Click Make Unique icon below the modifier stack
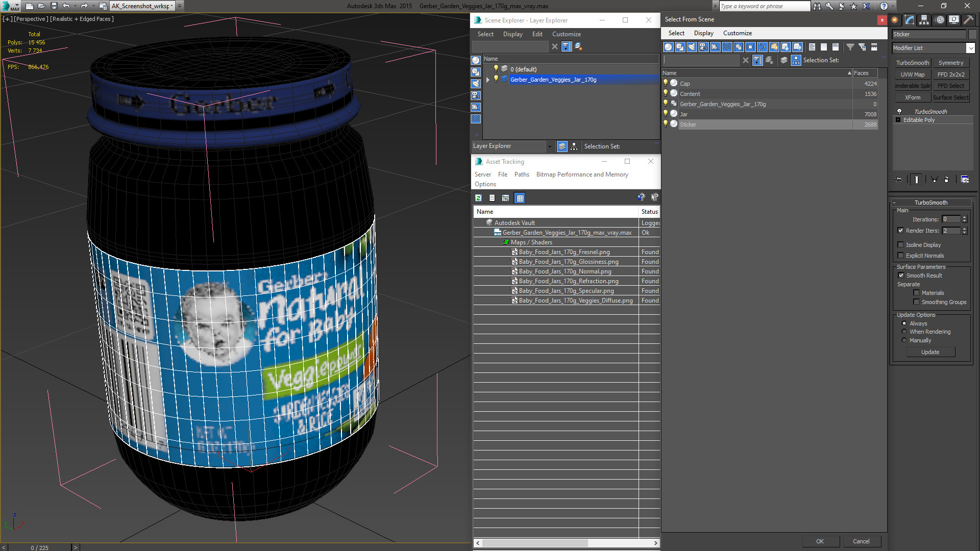The image size is (980, 551). 934,180
